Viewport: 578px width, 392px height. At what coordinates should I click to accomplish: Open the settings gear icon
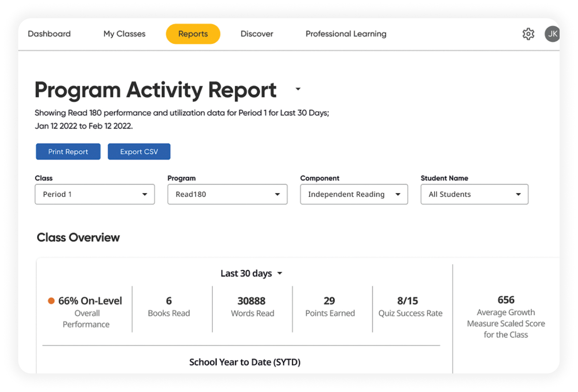tap(528, 34)
